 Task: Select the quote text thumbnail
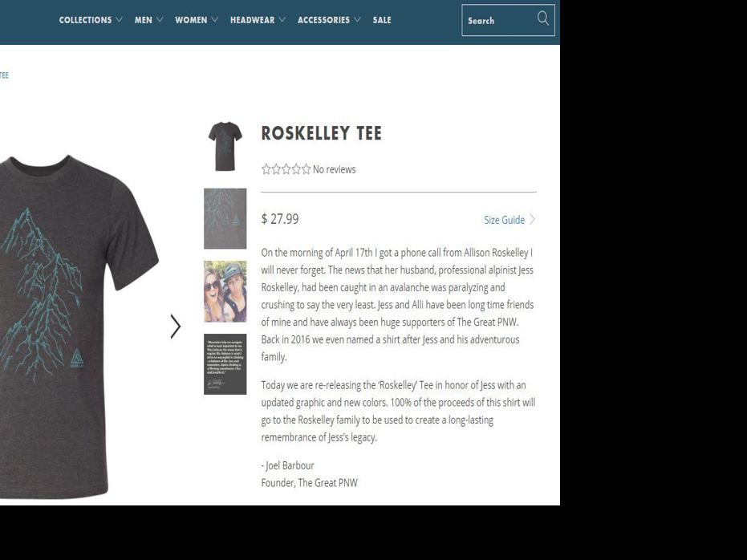pyautogui.click(x=225, y=364)
